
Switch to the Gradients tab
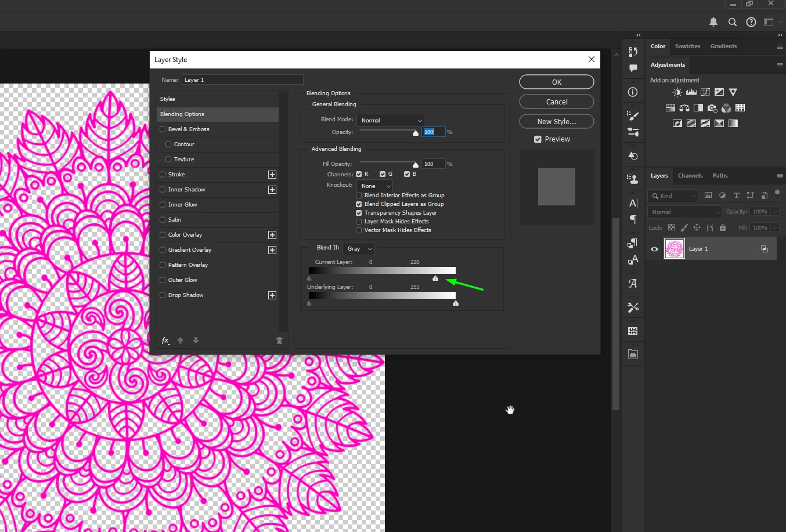pyautogui.click(x=723, y=46)
